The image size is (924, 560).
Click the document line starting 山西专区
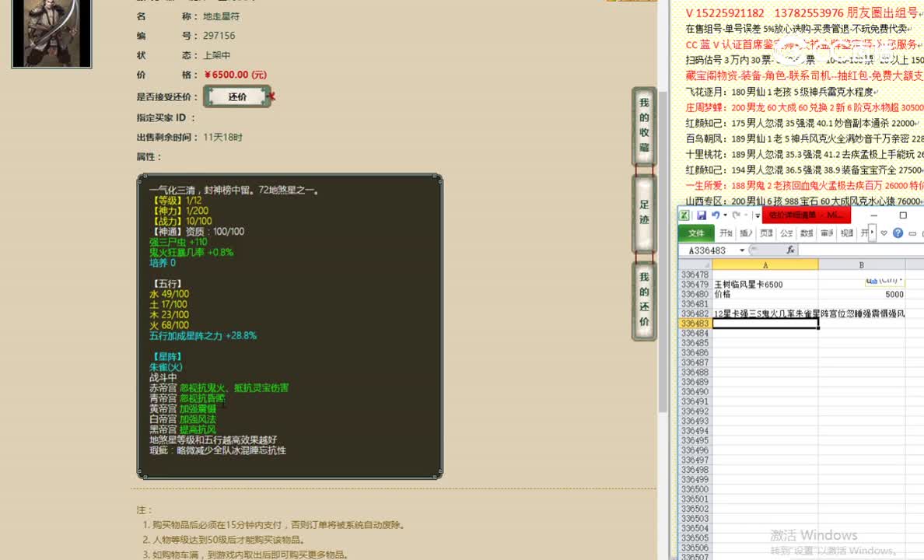point(804,201)
